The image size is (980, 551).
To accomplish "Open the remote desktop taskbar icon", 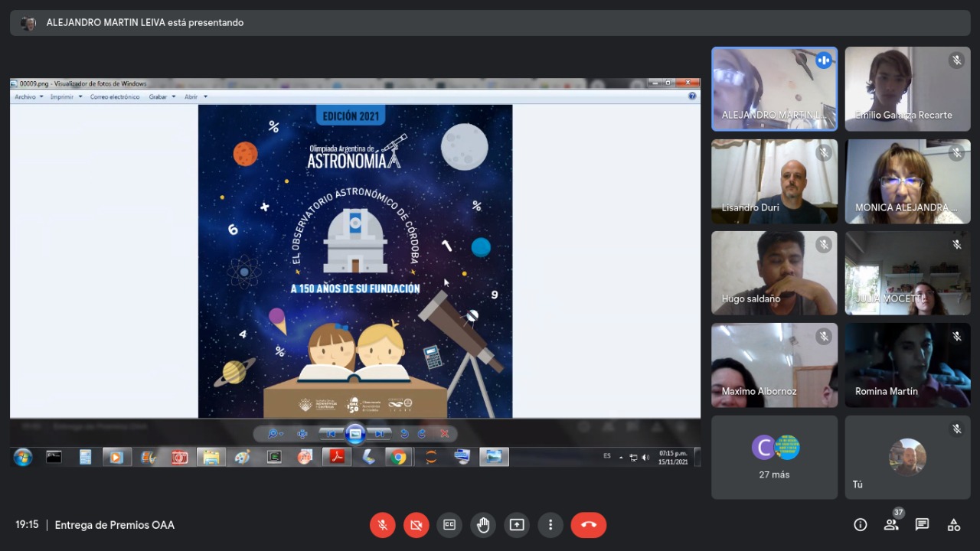I will 462,458.
